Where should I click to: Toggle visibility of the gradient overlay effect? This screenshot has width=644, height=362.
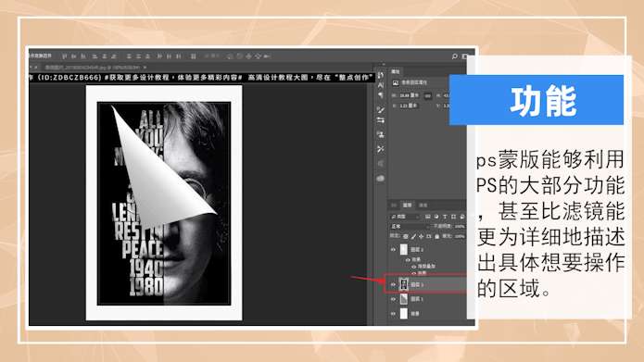tap(413, 267)
